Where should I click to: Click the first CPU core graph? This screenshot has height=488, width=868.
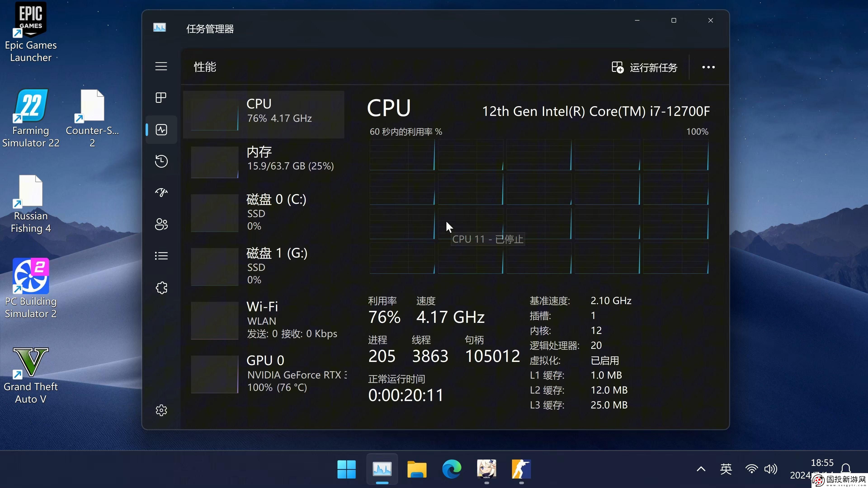[x=402, y=155]
